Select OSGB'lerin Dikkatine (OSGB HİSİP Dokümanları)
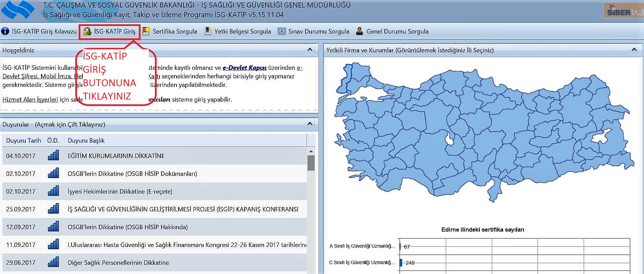This screenshot has height=274, width=644. pyautogui.click(x=132, y=174)
